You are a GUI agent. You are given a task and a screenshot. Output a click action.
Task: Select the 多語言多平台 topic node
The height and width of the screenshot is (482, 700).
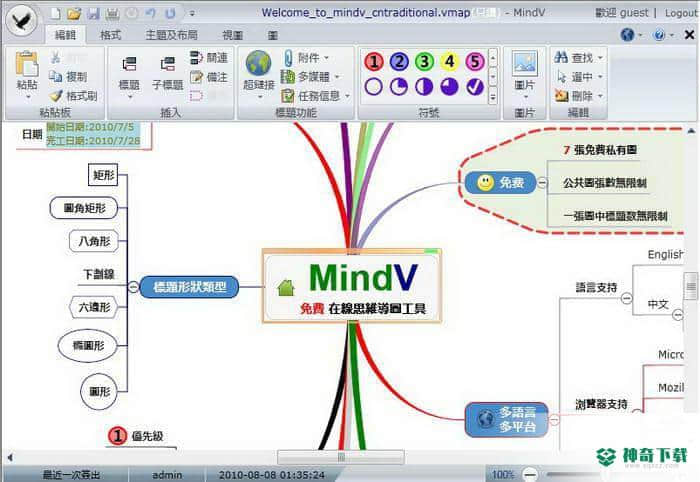506,420
